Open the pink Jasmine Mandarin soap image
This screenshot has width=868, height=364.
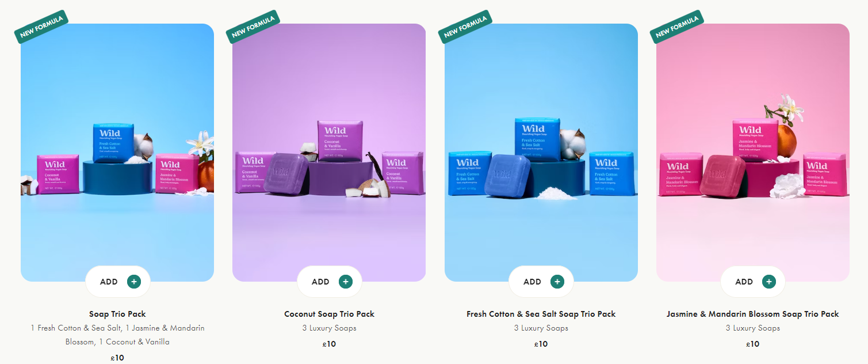(x=753, y=153)
